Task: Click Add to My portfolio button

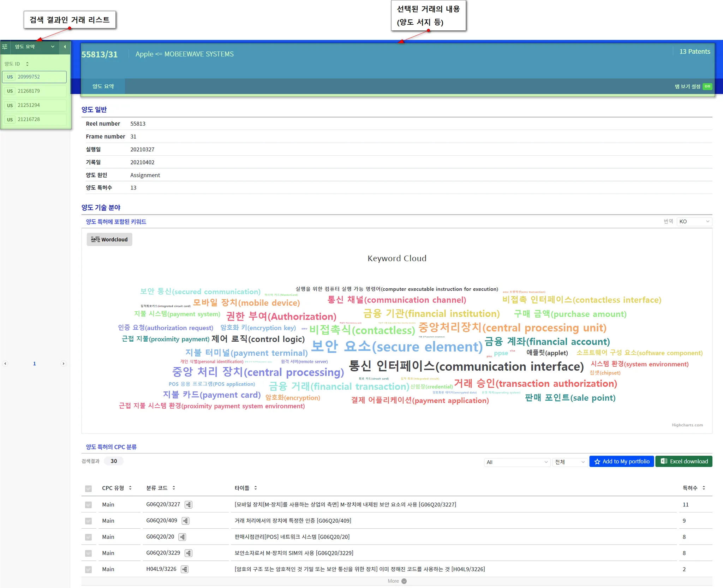Action: (x=621, y=462)
